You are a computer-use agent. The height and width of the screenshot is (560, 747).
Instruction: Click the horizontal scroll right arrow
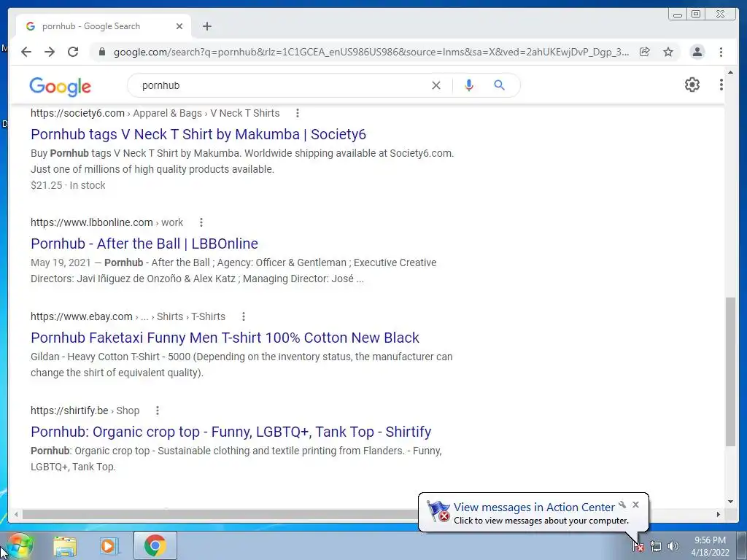click(719, 514)
